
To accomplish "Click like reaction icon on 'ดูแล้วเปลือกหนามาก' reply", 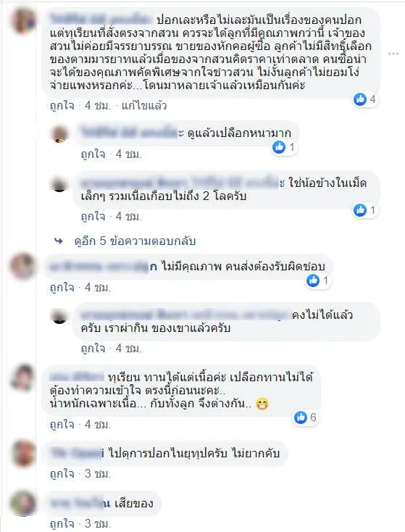I will point(279,147).
